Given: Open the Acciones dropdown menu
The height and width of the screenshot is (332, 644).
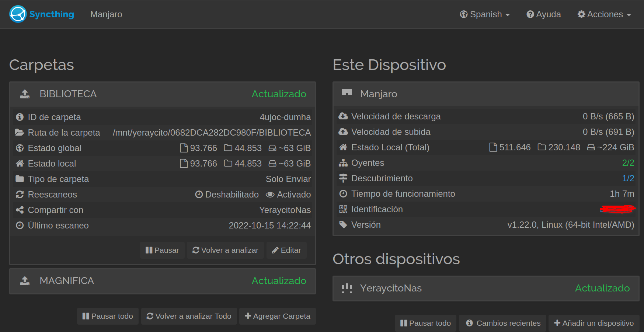Looking at the screenshot, I should coord(604,14).
